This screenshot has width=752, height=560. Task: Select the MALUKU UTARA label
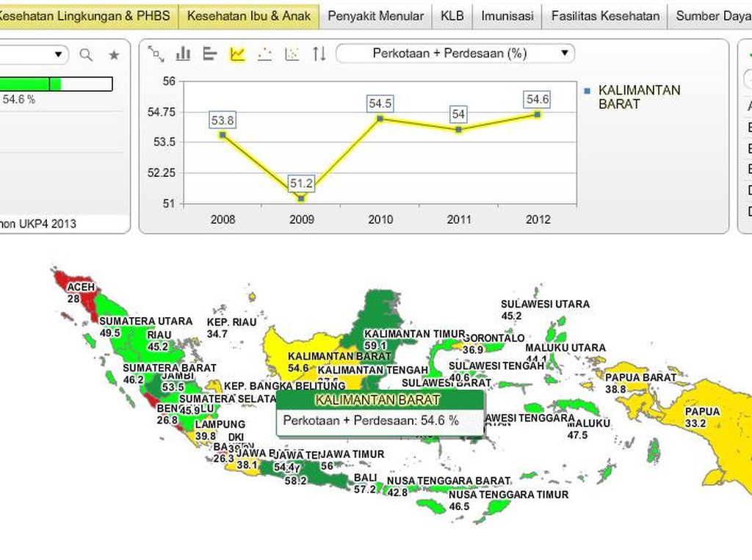[x=565, y=348]
